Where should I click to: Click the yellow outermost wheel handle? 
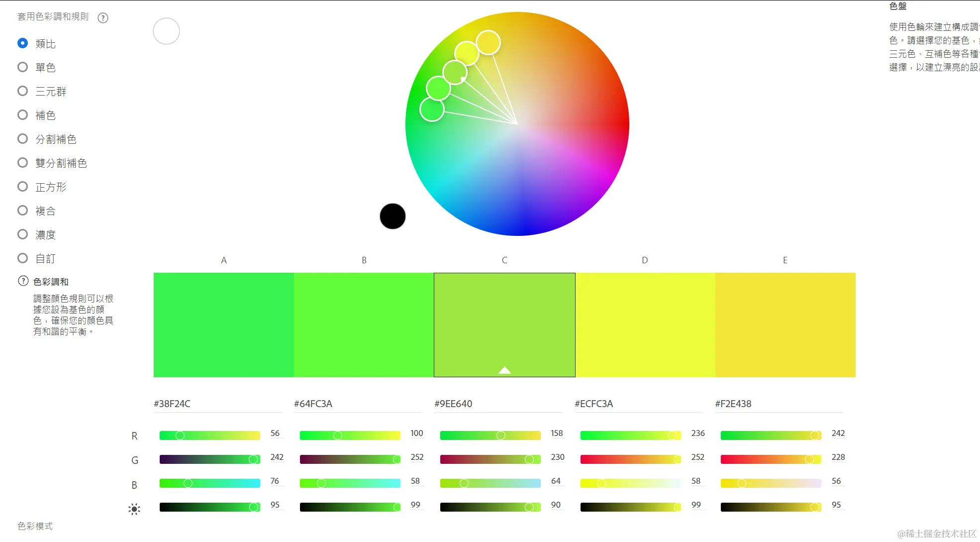pyautogui.click(x=488, y=42)
